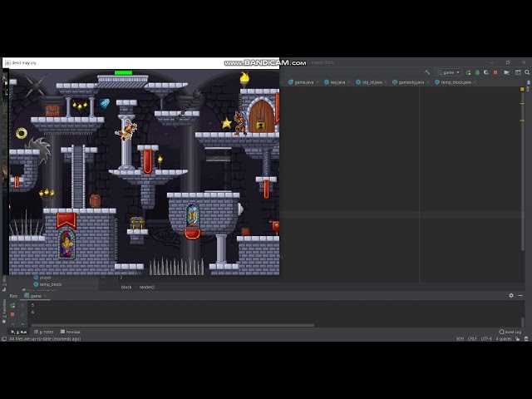Open the Structure side tool window
Image resolution: width=532 pixels, height=399 pixels.
coord(4,283)
